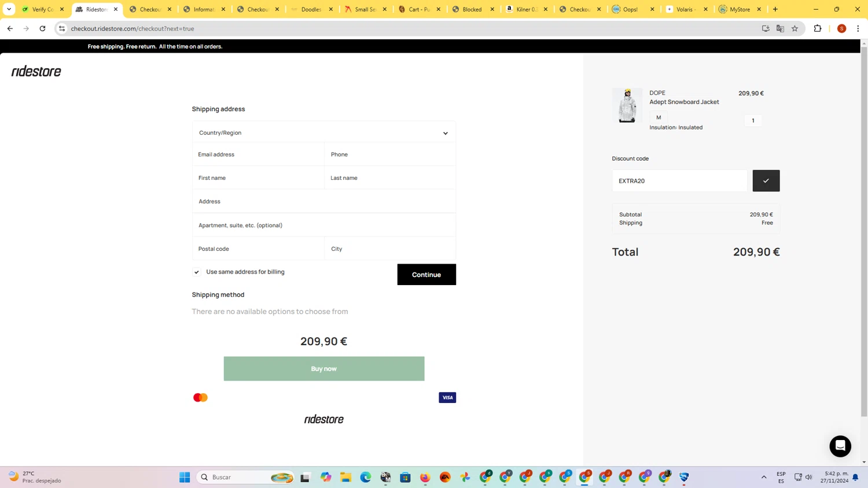Screen dimensions: 868x488
Task: View site information icon beside URL
Action: point(62,28)
